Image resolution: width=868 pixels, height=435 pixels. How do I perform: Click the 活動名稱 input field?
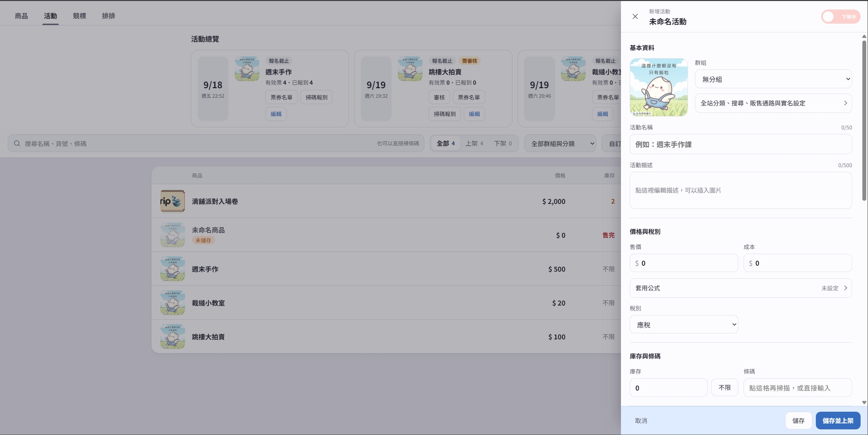pos(741,144)
